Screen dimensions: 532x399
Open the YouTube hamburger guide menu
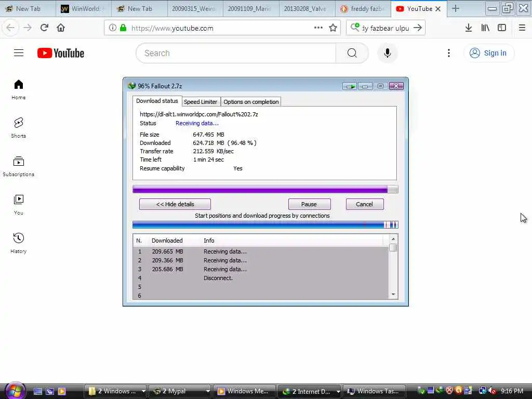(x=19, y=53)
